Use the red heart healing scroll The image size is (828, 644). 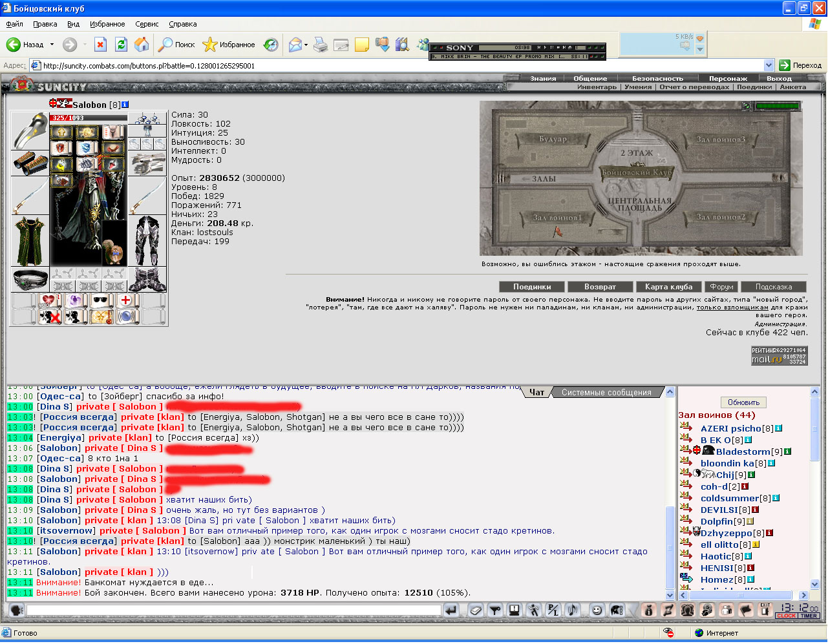click(49, 300)
